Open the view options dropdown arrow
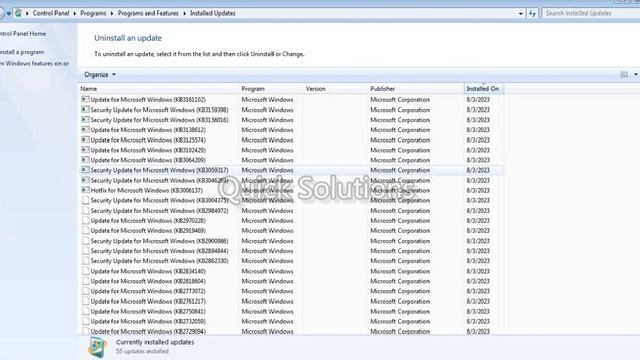The width and height of the screenshot is (640, 360). click(x=636, y=75)
